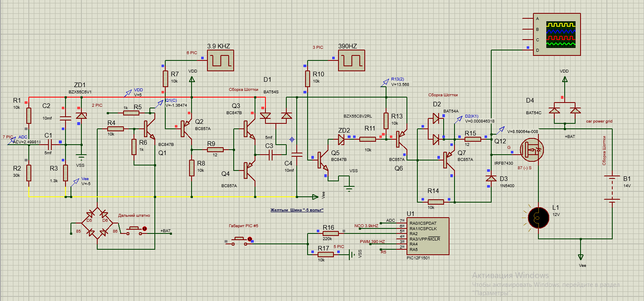Select the D2 BAT54A Schottky pair
This screenshot has height=301, width=644.
(436, 129)
